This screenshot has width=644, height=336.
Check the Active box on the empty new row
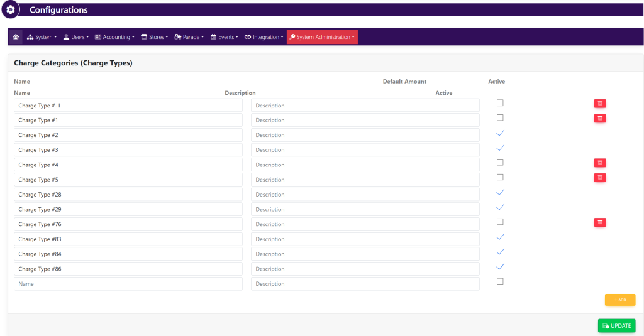[500, 281]
